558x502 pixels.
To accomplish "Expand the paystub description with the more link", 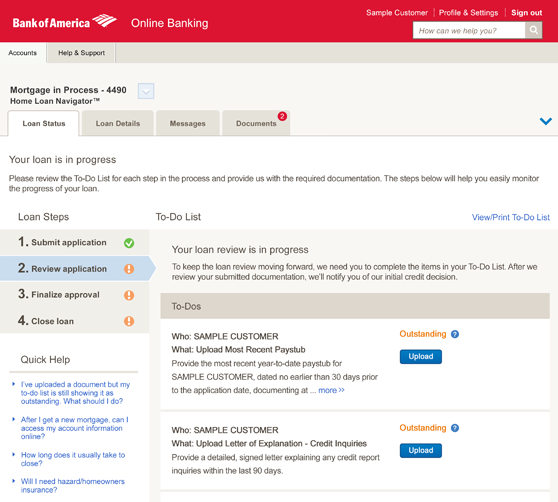I will coord(331,390).
